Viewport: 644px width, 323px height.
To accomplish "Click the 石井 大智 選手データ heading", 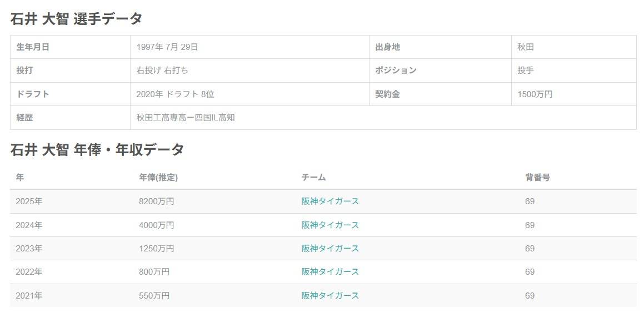I will pos(76,19).
